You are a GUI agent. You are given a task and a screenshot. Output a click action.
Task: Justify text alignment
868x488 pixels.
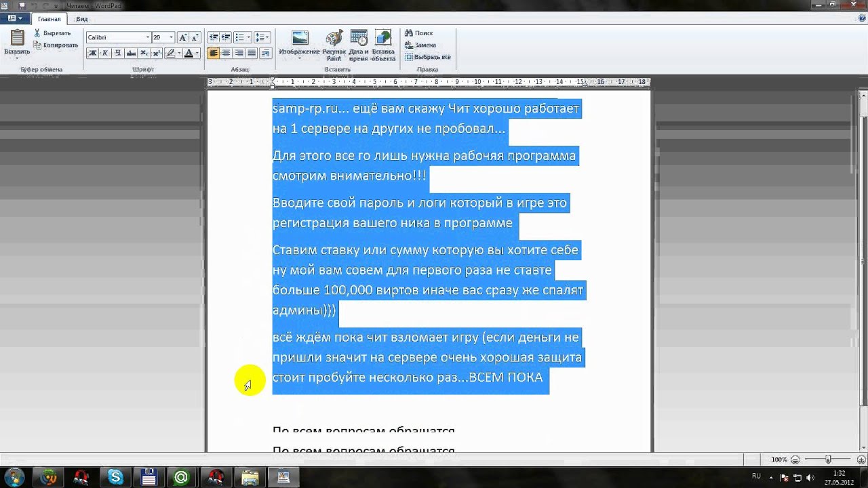(252, 53)
